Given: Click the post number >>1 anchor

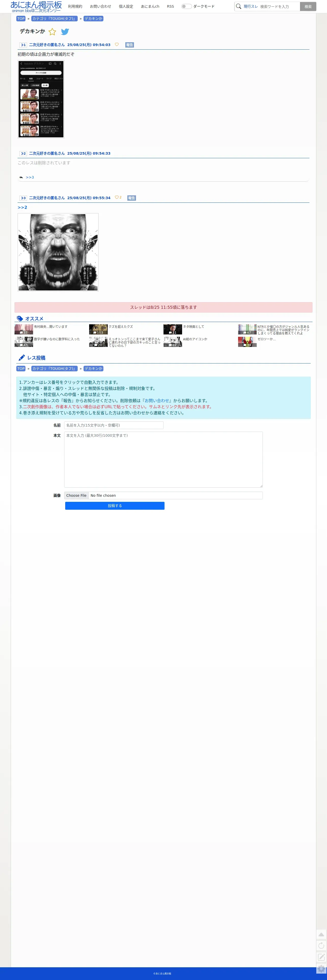Looking at the screenshot, I should (23, 45).
